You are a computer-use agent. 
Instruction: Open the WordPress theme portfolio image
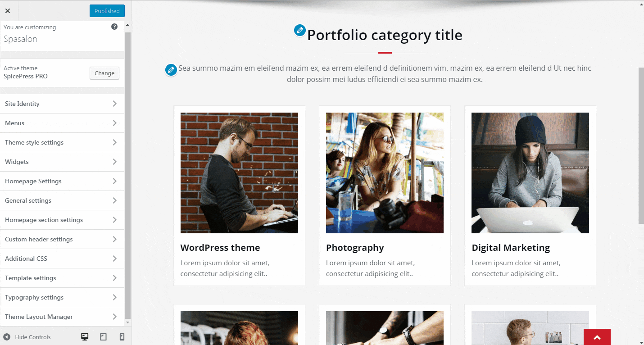(x=239, y=173)
